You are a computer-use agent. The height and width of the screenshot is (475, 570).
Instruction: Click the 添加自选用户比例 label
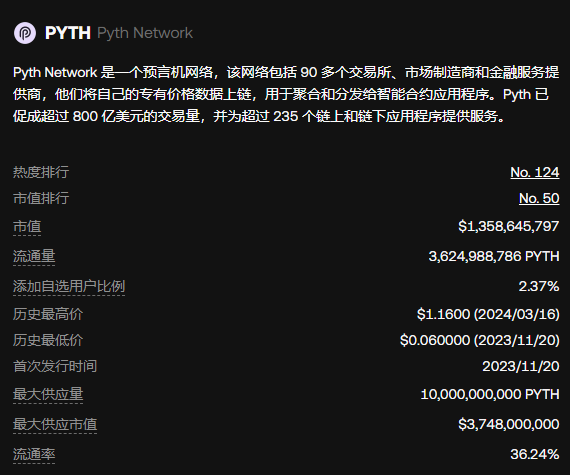point(69,287)
